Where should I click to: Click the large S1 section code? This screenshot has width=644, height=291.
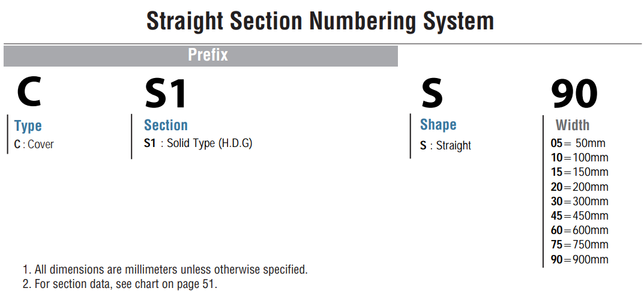[x=166, y=94]
